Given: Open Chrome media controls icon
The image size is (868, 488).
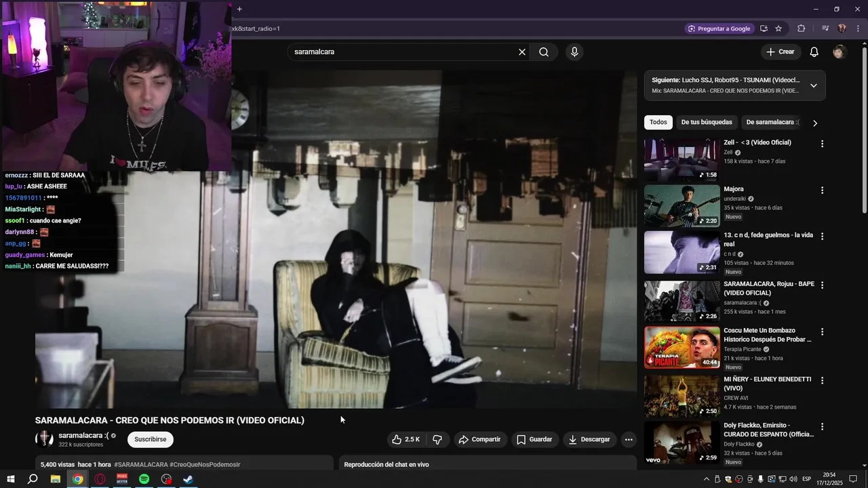Looking at the screenshot, I should [825, 28].
